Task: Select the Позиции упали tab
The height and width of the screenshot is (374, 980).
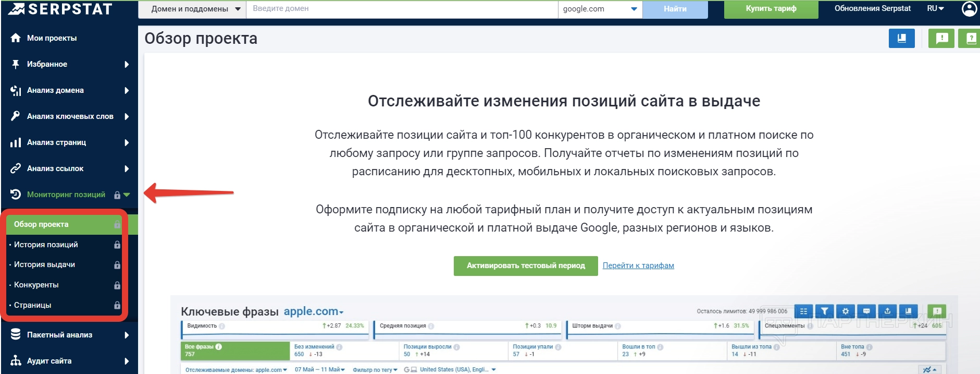Action: [563, 351]
